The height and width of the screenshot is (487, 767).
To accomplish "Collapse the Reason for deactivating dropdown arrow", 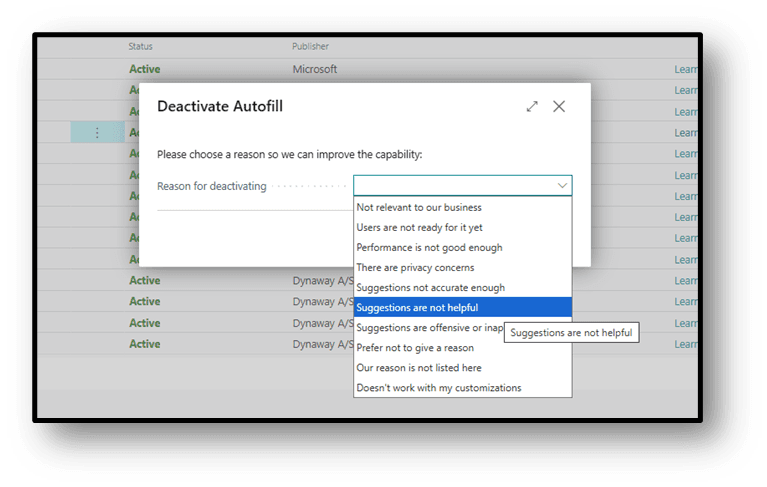I will tap(562, 186).
